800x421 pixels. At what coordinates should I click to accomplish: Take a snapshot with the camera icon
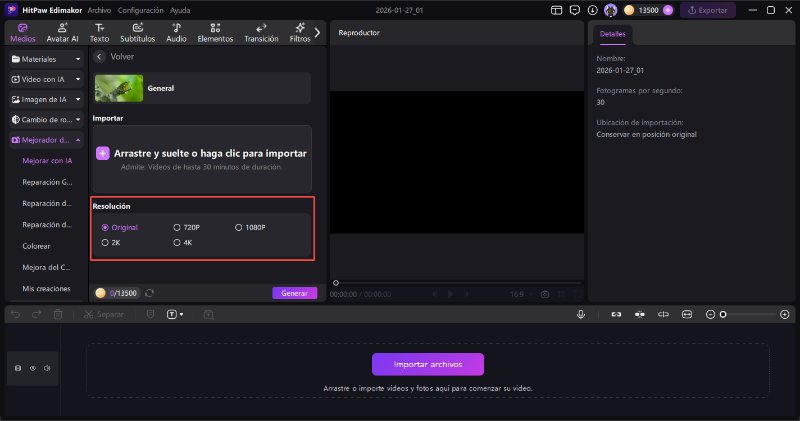[x=545, y=294]
